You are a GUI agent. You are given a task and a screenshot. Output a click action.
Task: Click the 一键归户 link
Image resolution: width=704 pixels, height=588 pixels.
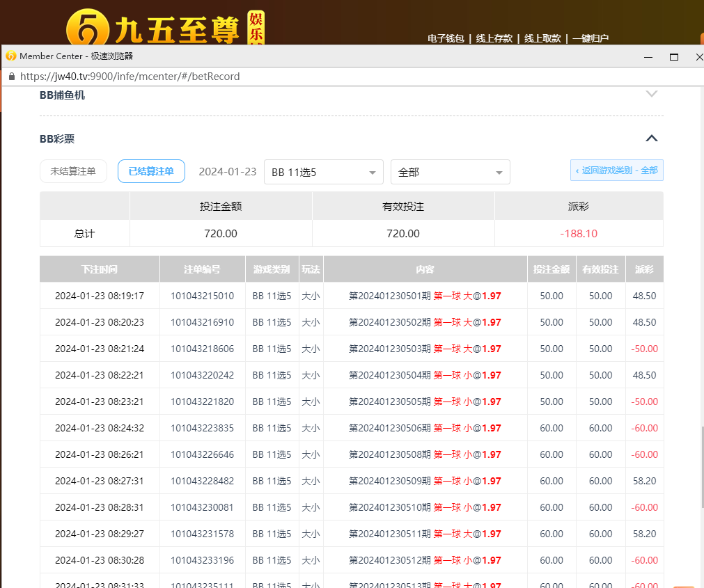590,38
